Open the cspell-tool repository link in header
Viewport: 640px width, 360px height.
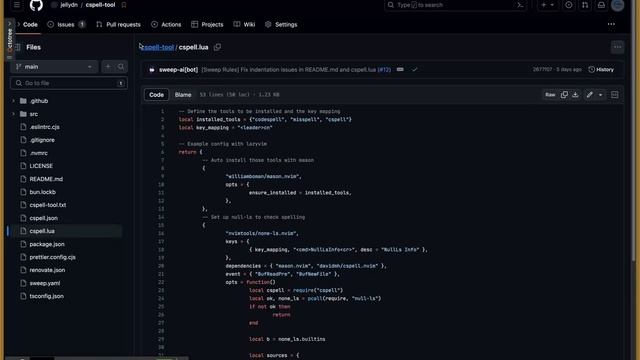(x=100, y=5)
